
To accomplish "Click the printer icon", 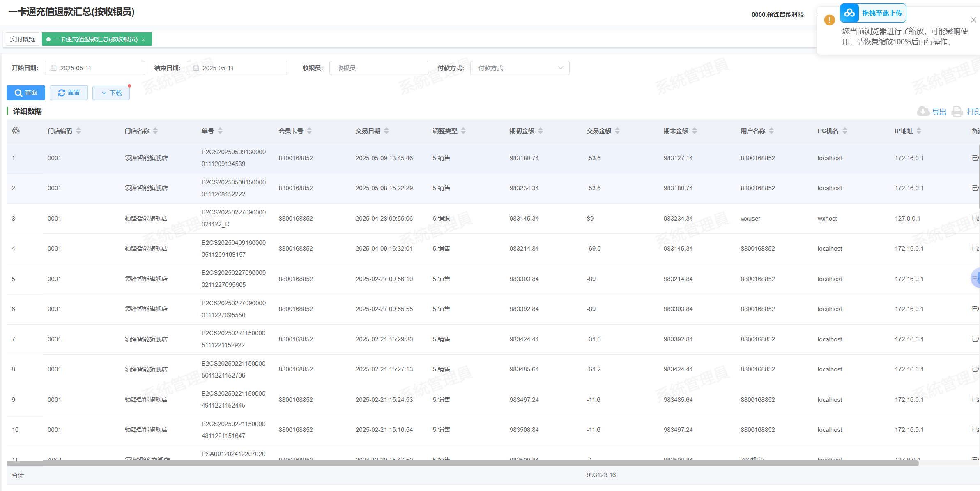I will [957, 111].
